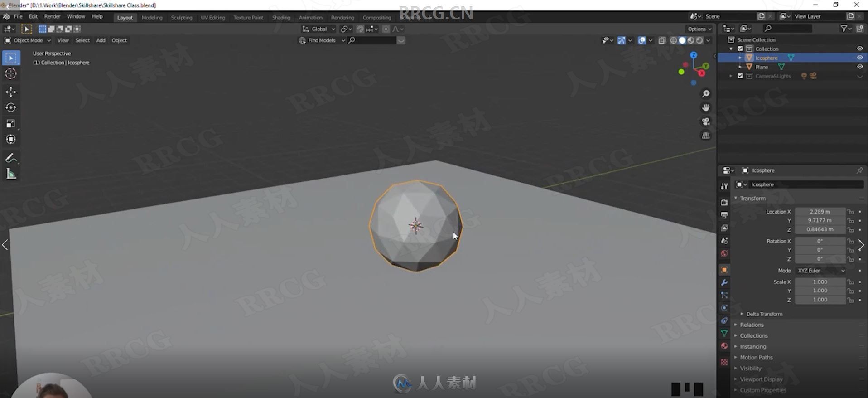The width and height of the screenshot is (868, 398).
Task: Open the Global orientation dropdown
Action: tap(319, 29)
